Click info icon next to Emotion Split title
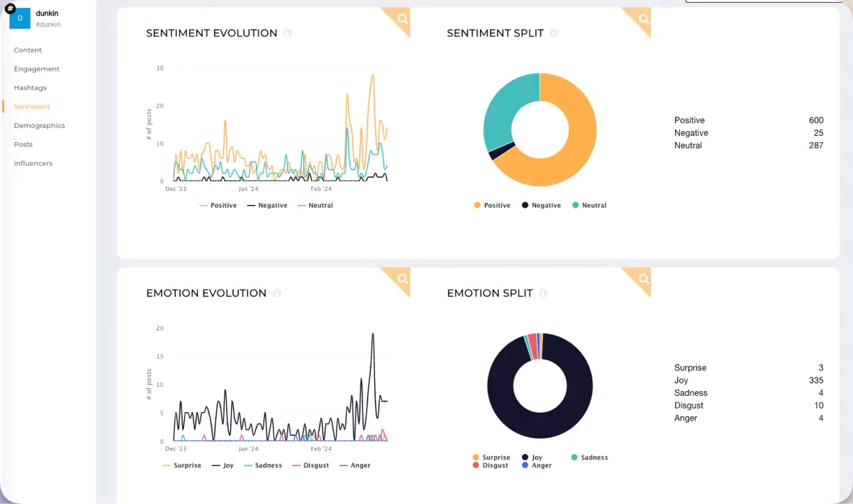The width and height of the screenshot is (853, 504). [544, 293]
